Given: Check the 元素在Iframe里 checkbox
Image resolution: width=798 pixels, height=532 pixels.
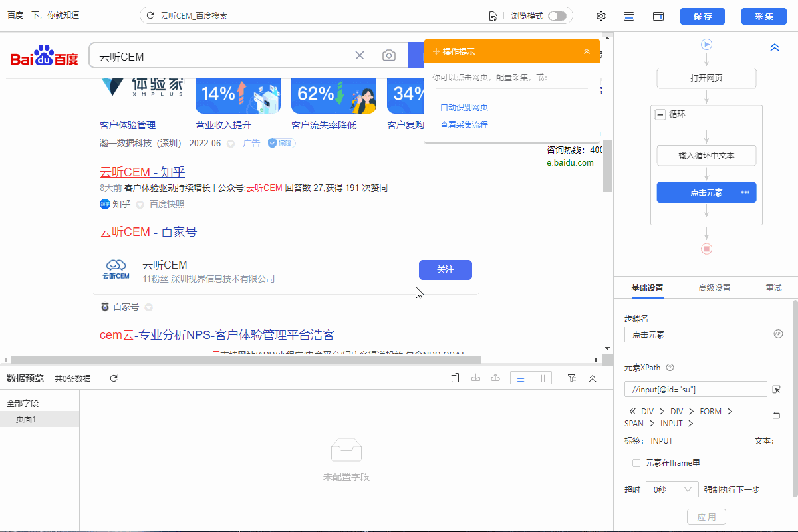Looking at the screenshot, I should click(x=636, y=463).
